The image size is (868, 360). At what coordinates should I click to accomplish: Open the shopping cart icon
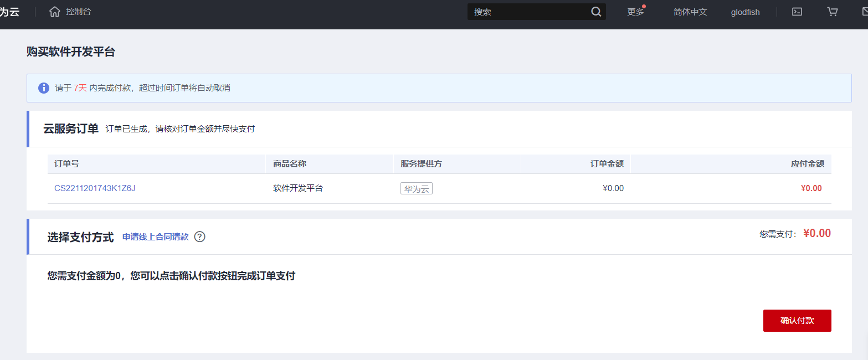point(833,12)
